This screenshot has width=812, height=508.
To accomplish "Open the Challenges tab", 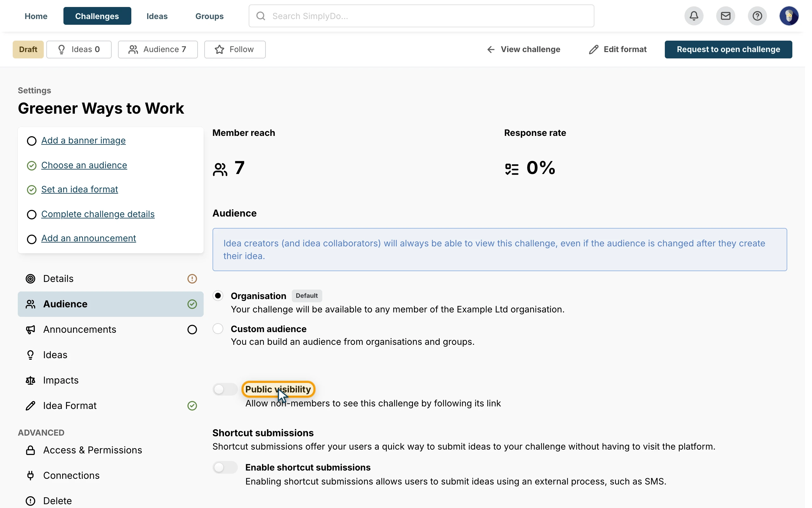I will [x=97, y=16].
